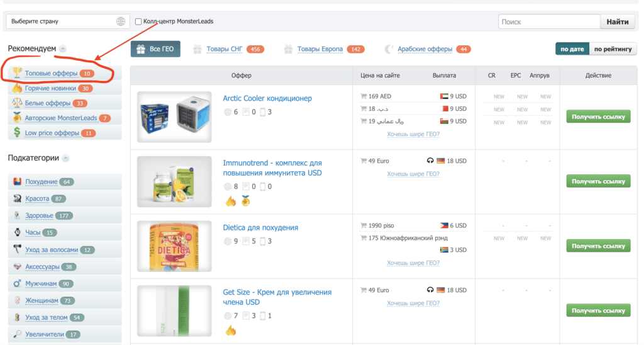Click the gift icon beside Товары Европа
The width and height of the screenshot is (644, 345).
[288, 49]
